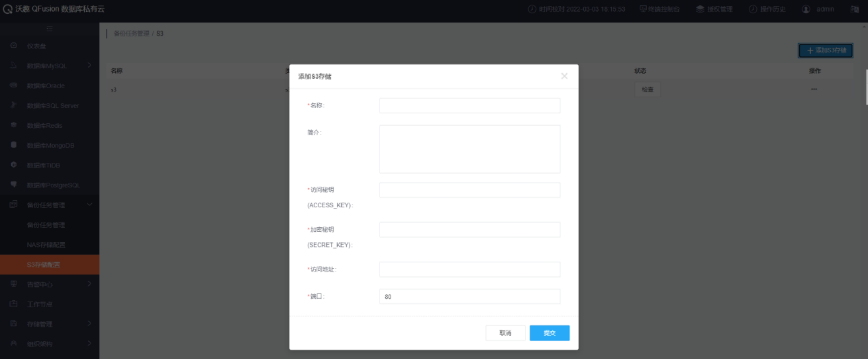Click the organization structure icon
Screen dimensions: 868x359
click(x=14, y=343)
